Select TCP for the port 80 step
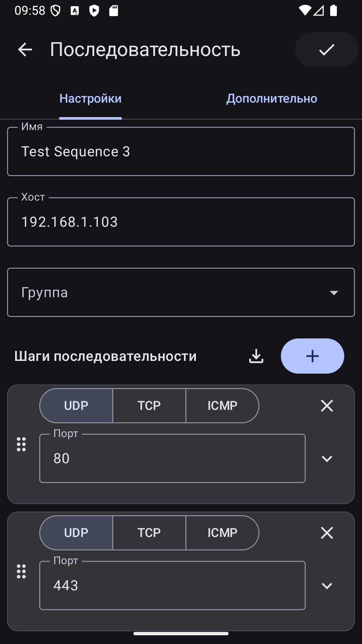 coord(149,406)
